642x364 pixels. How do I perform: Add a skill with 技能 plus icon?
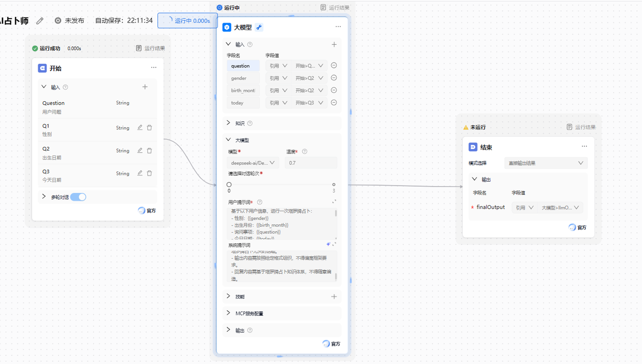click(x=334, y=296)
